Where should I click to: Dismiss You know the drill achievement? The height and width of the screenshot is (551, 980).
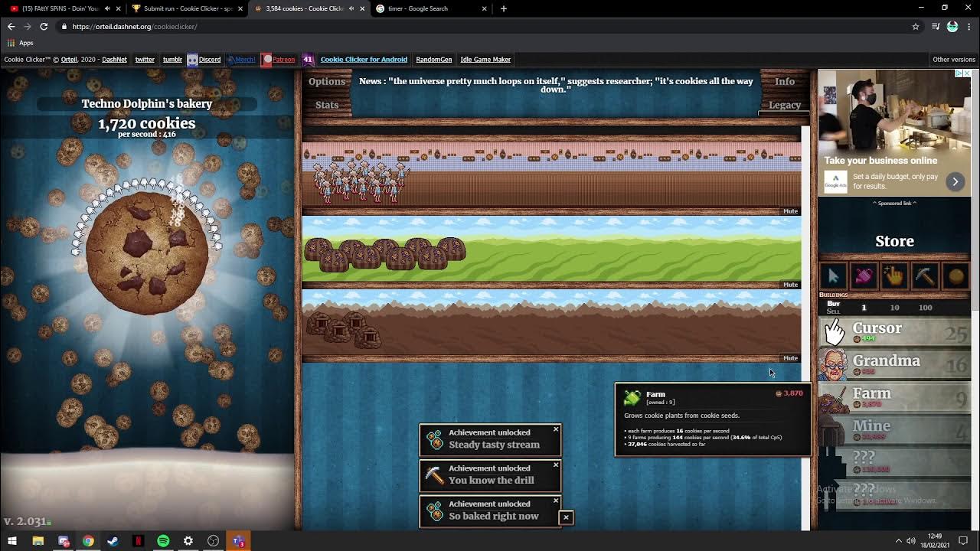(x=556, y=465)
